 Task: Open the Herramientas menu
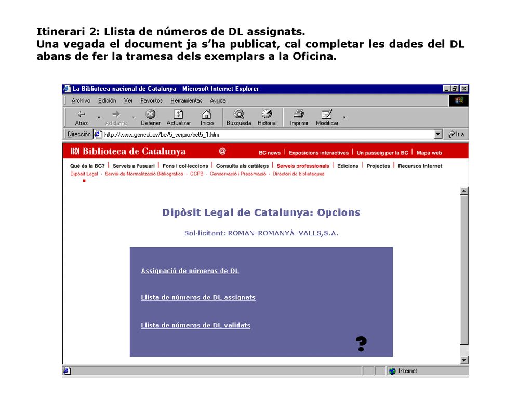(187, 100)
